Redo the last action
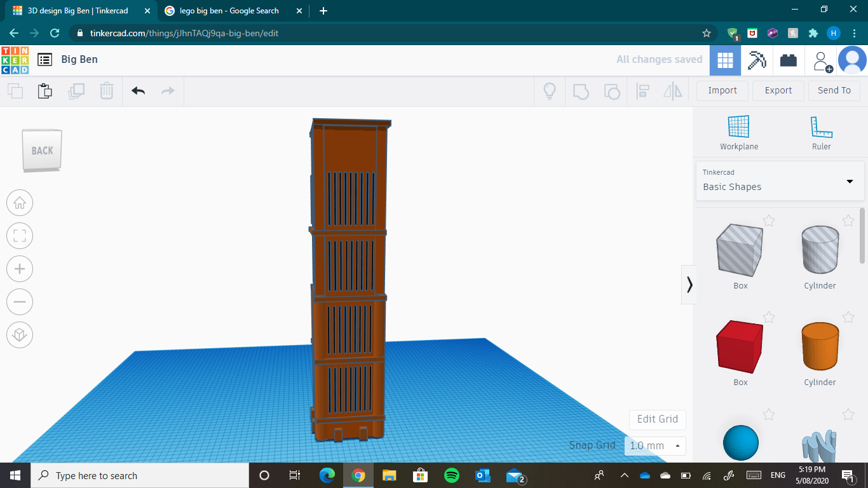Image resolution: width=868 pixels, height=488 pixels. coord(168,91)
